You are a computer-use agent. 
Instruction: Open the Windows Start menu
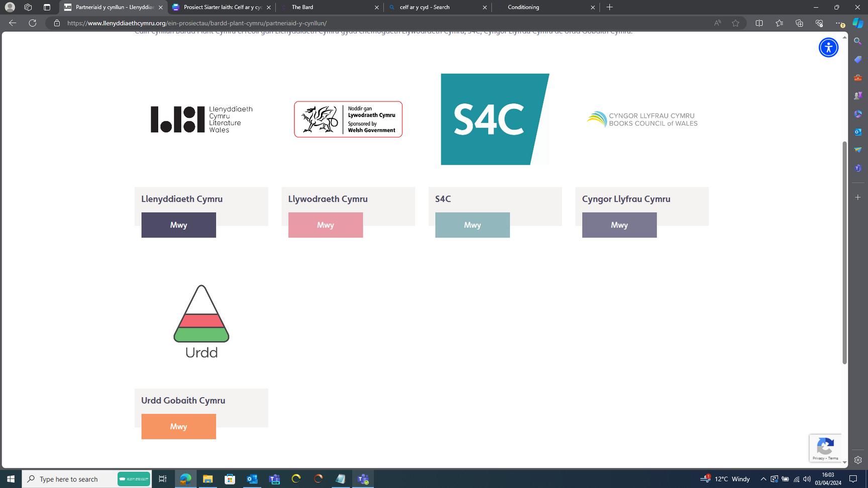click(11, 479)
